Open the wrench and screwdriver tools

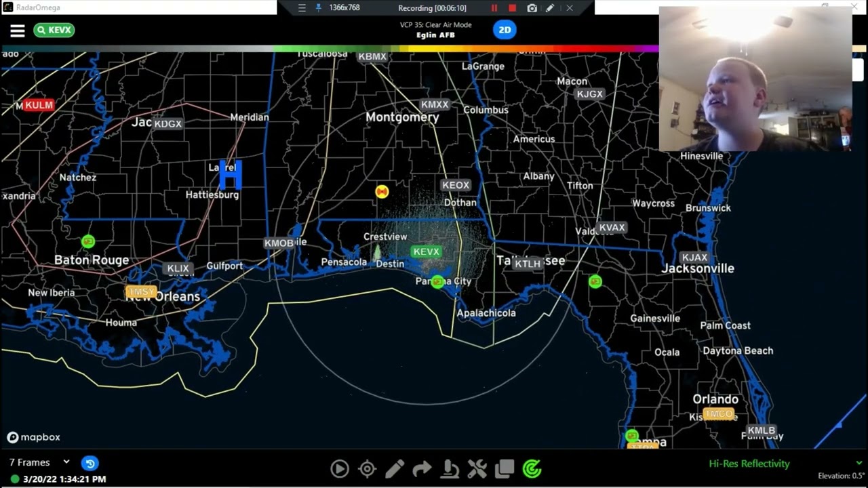477,468
